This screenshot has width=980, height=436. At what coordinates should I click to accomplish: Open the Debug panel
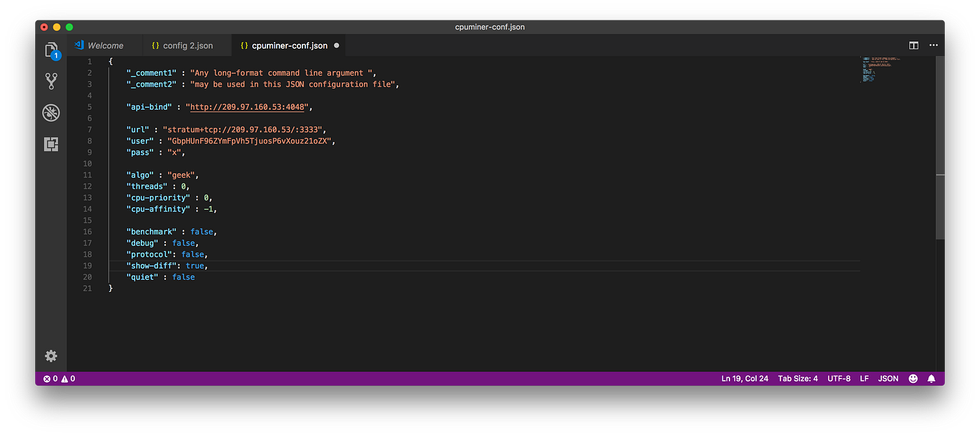point(51,113)
